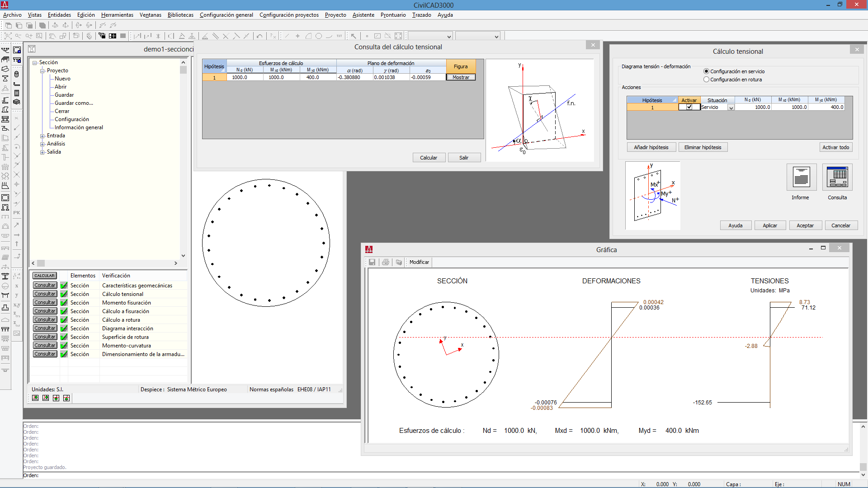Click the circle drawing tool icon
Image resolution: width=868 pixels, height=488 pixels.
319,36
